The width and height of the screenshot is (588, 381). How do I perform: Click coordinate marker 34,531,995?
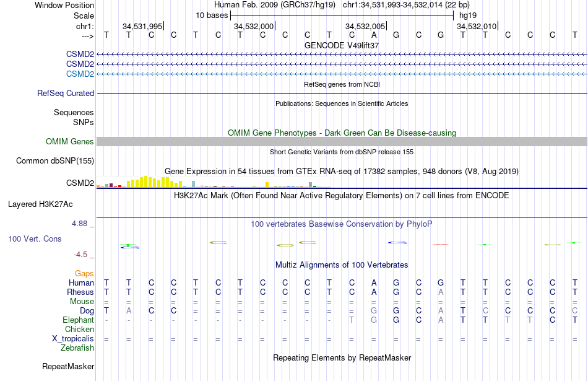point(142,26)
